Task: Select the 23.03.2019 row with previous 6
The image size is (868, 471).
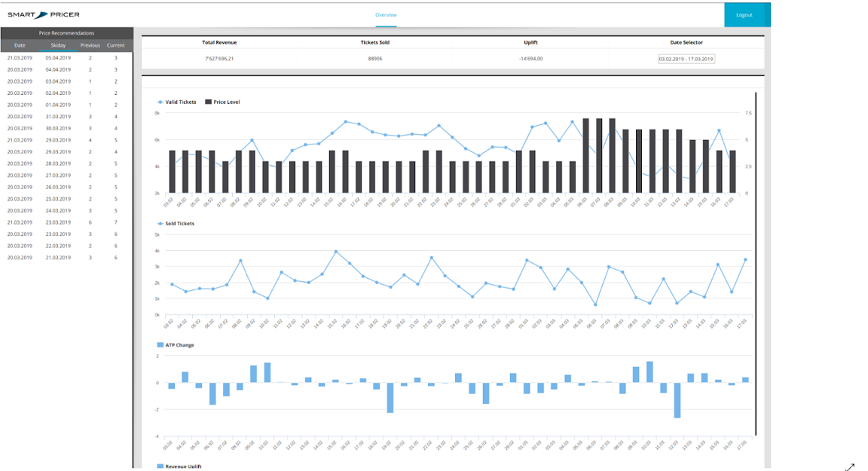Action: pos(66,222)
